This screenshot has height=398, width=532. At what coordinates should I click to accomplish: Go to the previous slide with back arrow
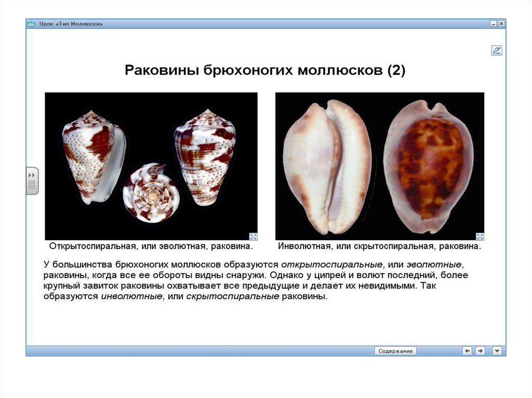468,351
